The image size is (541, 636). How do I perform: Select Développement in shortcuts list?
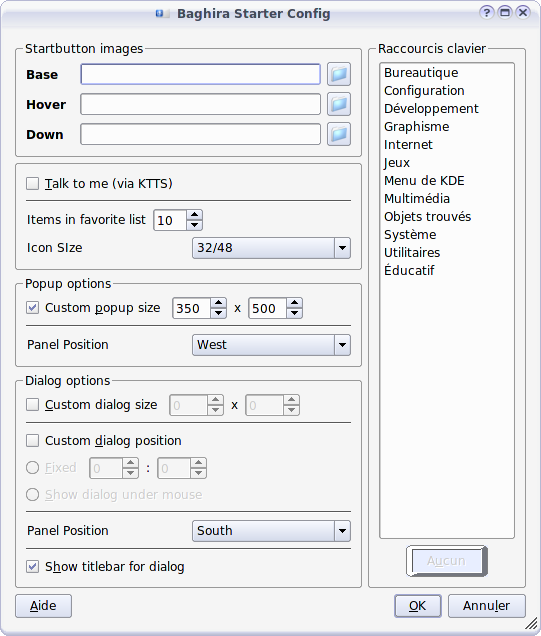coord(431,109)
